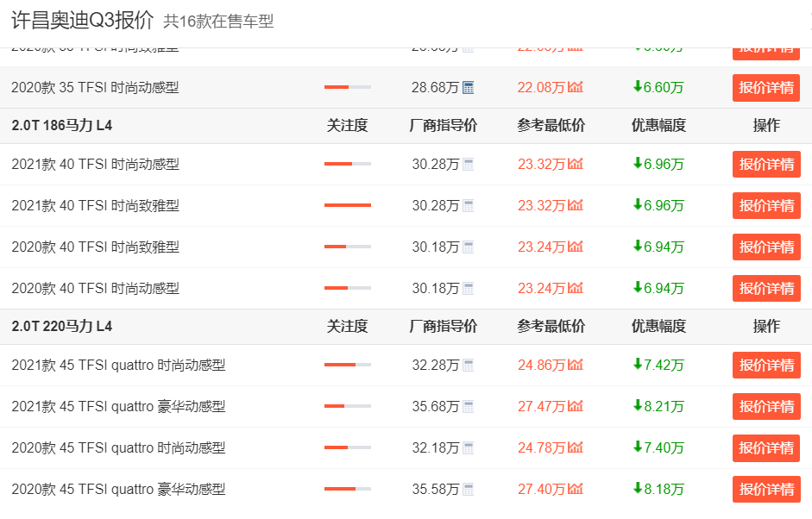812x519 pixels.
Task: Open 2020款 45 TFSI quattro 时尚动感型 link
Action: click(x=118, y=447)
